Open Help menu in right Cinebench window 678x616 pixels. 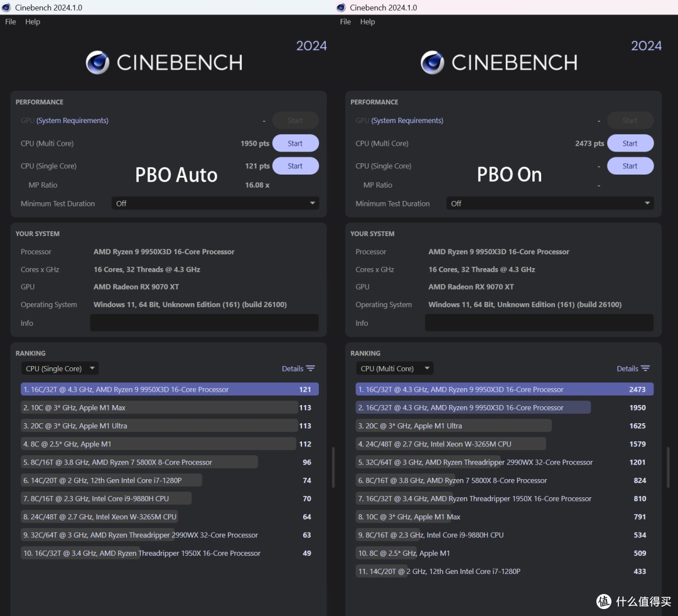[367, 21]
